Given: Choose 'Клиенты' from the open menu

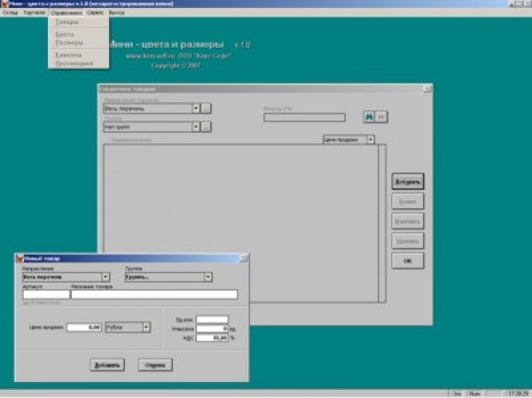Looking at the screenshot, I should click(68, 55).
